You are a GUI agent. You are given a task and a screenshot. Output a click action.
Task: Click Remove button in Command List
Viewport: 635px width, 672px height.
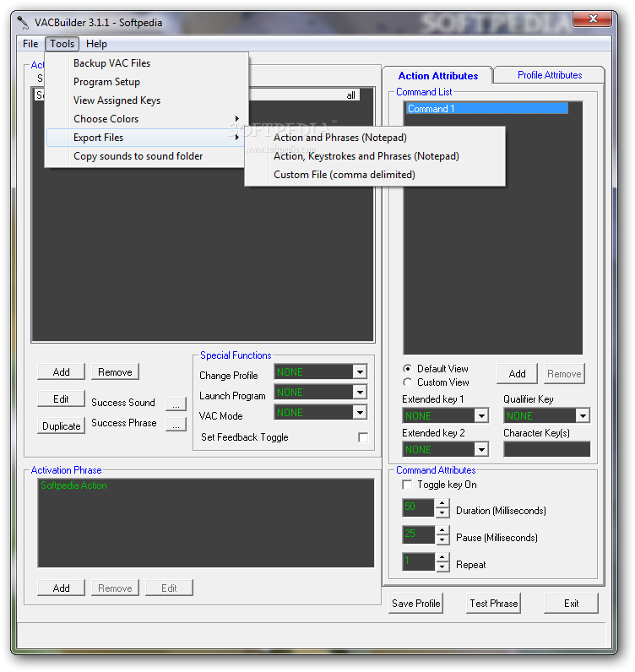[x=564, y=374]
